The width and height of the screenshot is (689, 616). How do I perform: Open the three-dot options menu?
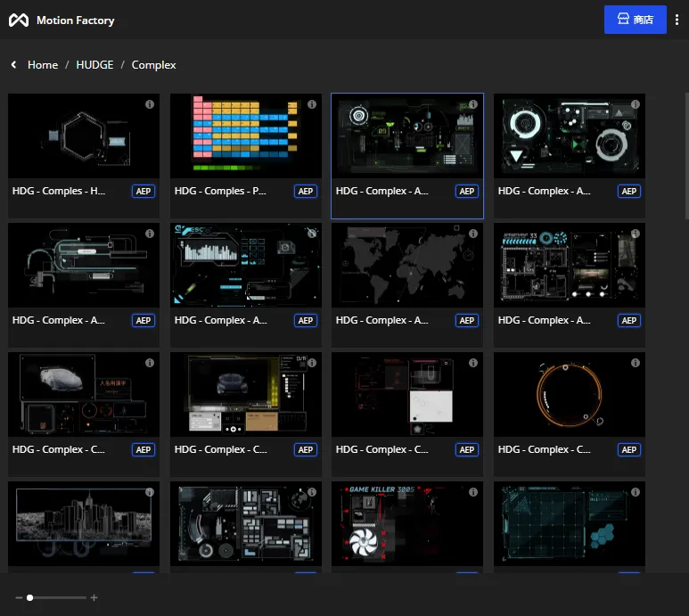(677, 20)
